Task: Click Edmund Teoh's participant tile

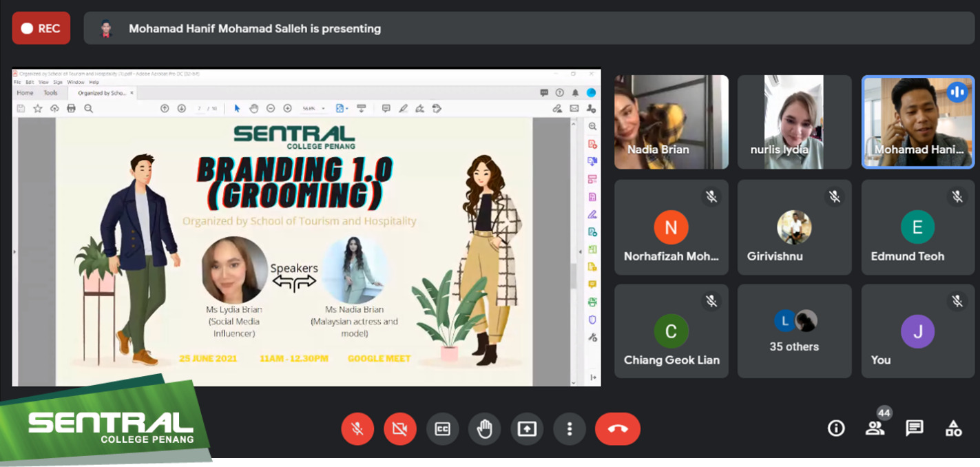Action: [918, 227]
